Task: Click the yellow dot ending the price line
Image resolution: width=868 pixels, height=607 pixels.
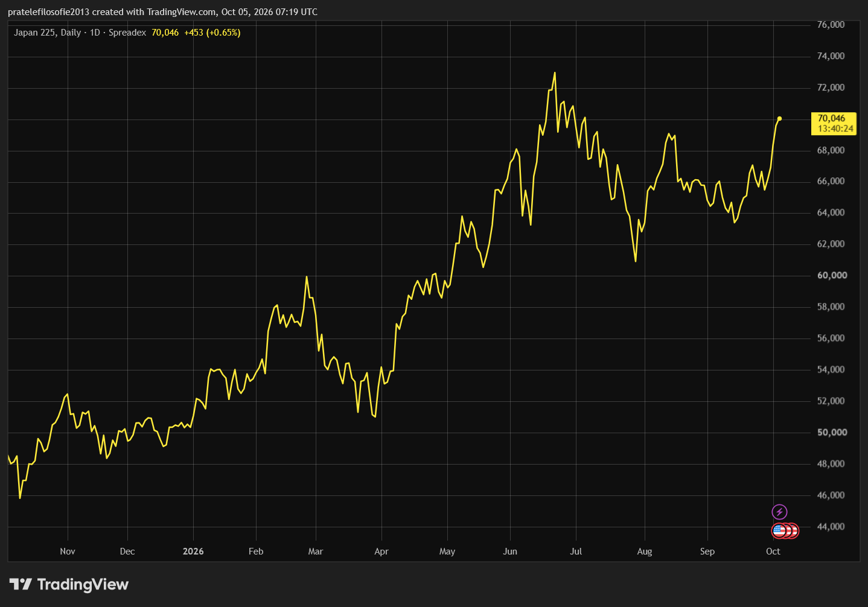Action: [779, 118]
